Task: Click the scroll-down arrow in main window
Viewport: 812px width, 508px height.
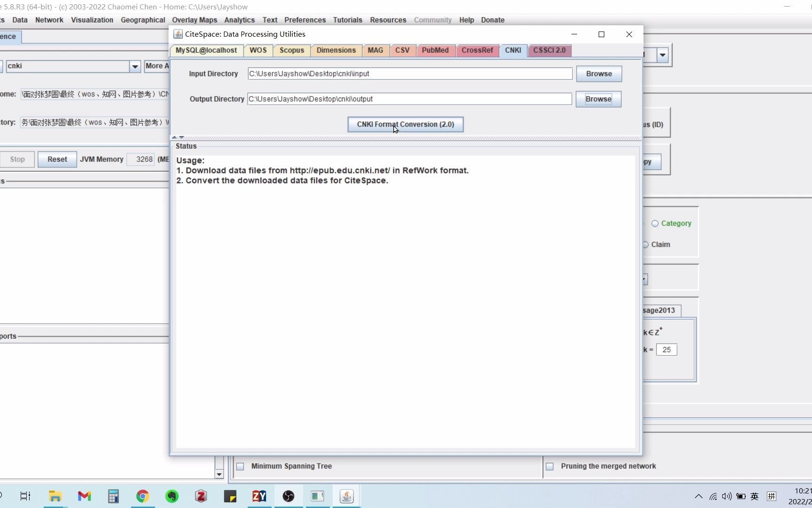Action: tap(219, 474)
